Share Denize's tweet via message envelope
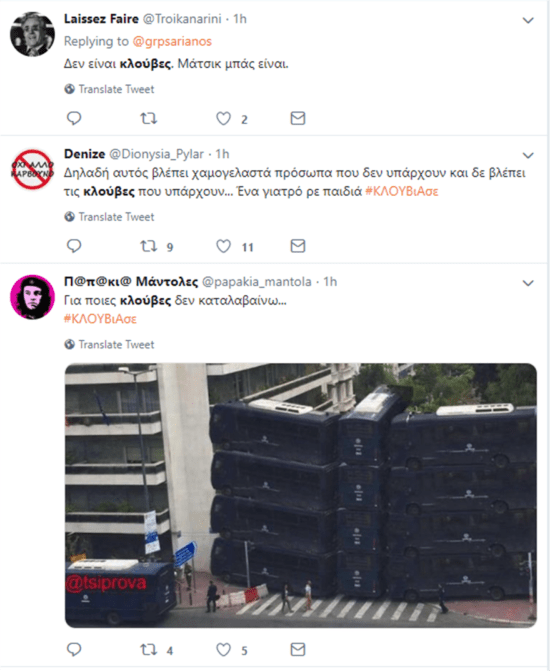The height and width of the screenshot is (671, 550). (297, 246)
